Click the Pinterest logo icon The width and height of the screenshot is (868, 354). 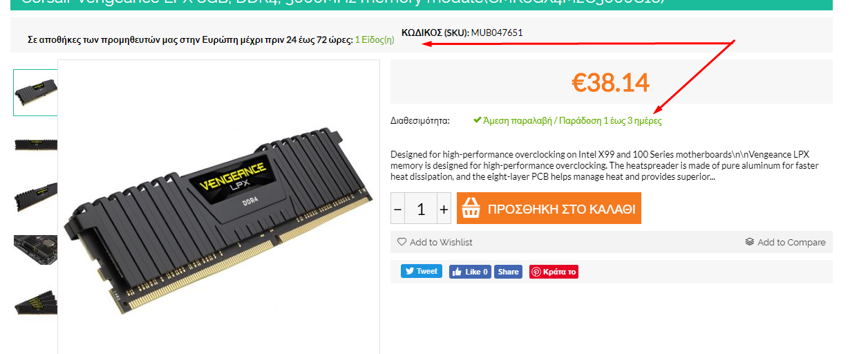click(x=536, y=272)
